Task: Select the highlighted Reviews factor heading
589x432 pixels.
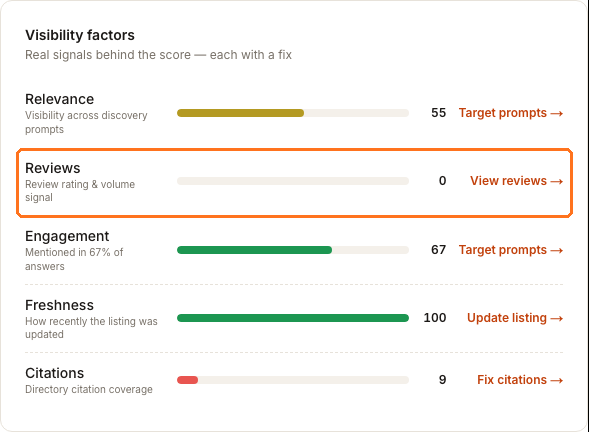Action: (x=53, y=168)
